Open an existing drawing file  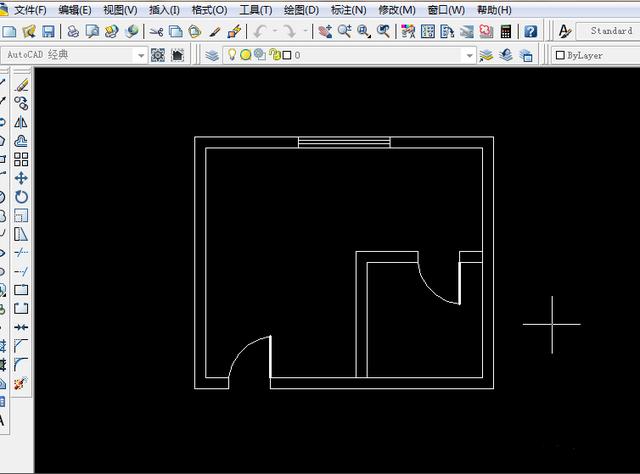pyautogui.click(x=29, y=31)
